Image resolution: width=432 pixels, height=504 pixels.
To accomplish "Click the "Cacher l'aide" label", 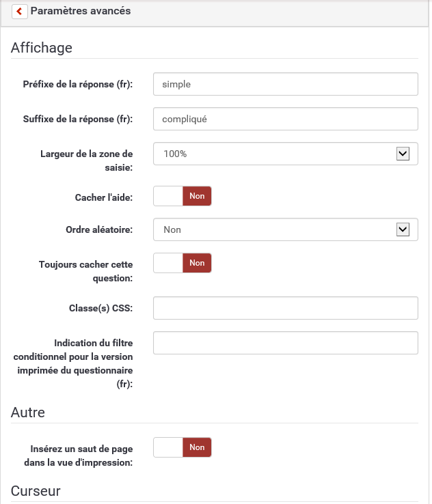I will point(103,197).
